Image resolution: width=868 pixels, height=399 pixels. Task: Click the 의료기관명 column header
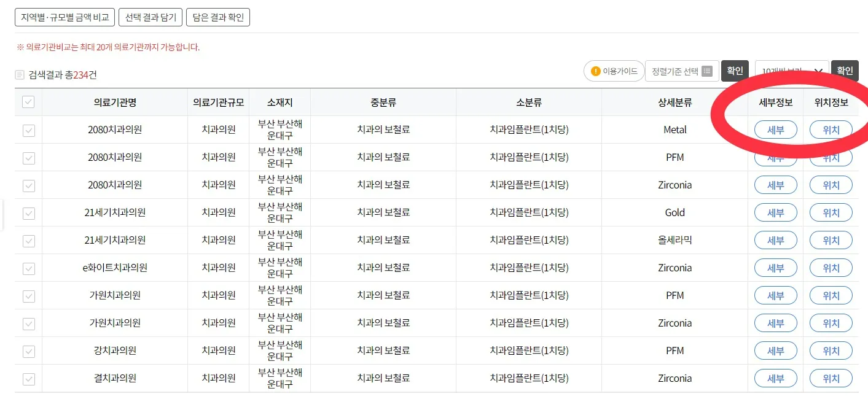(x=115, y=103)
